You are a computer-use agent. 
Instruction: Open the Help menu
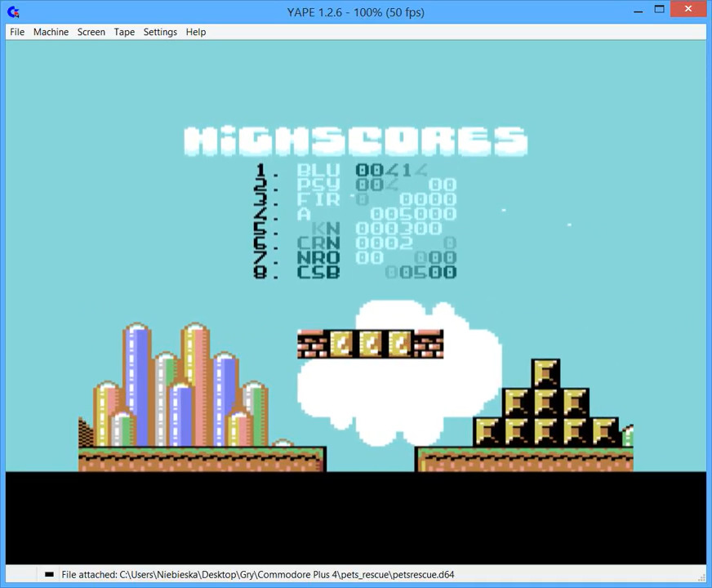coord(196,32)
